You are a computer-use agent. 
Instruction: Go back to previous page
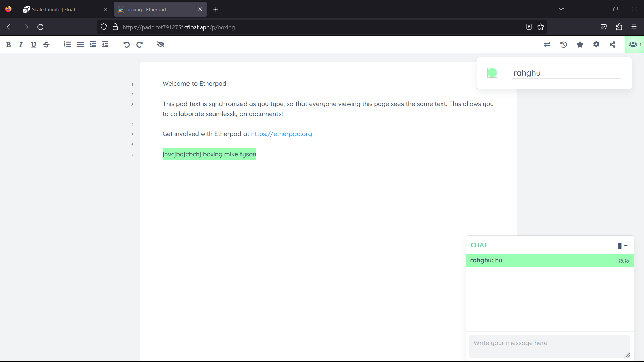point(10,27)
